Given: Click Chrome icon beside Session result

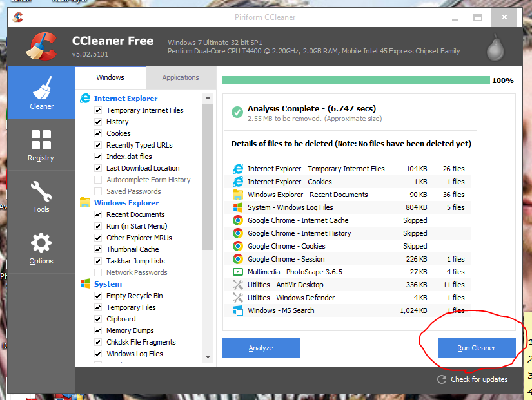Looking at the screenshot, I should pos(238,259).
